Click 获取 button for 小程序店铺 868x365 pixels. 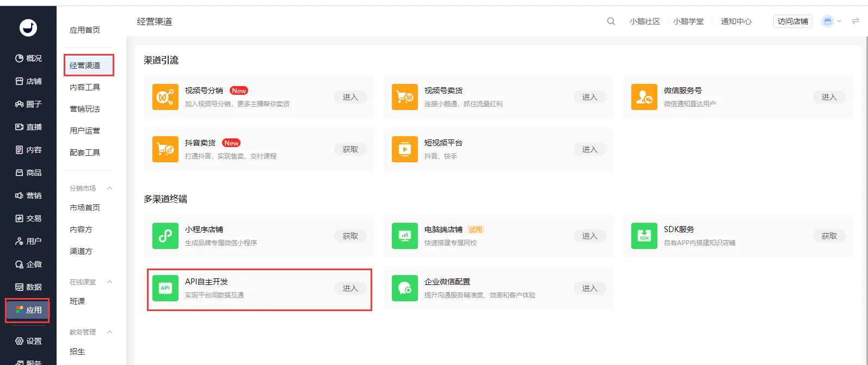coord(350,236)
